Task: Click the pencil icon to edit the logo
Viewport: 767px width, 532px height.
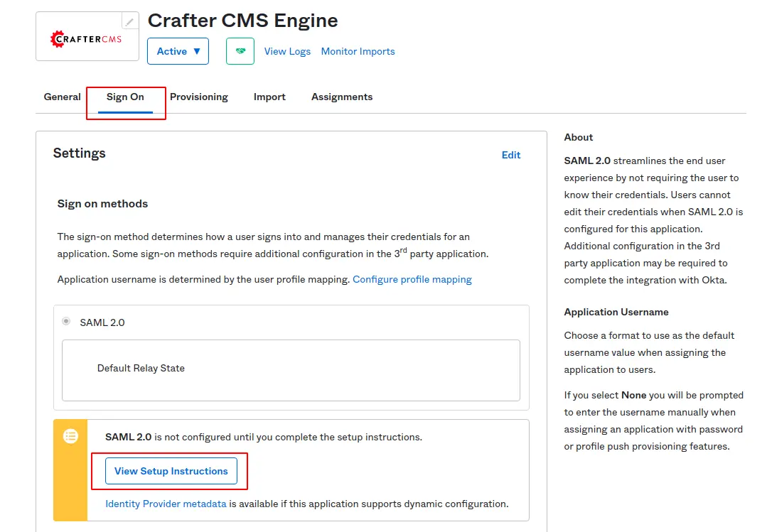Action: tap(129, 21)
